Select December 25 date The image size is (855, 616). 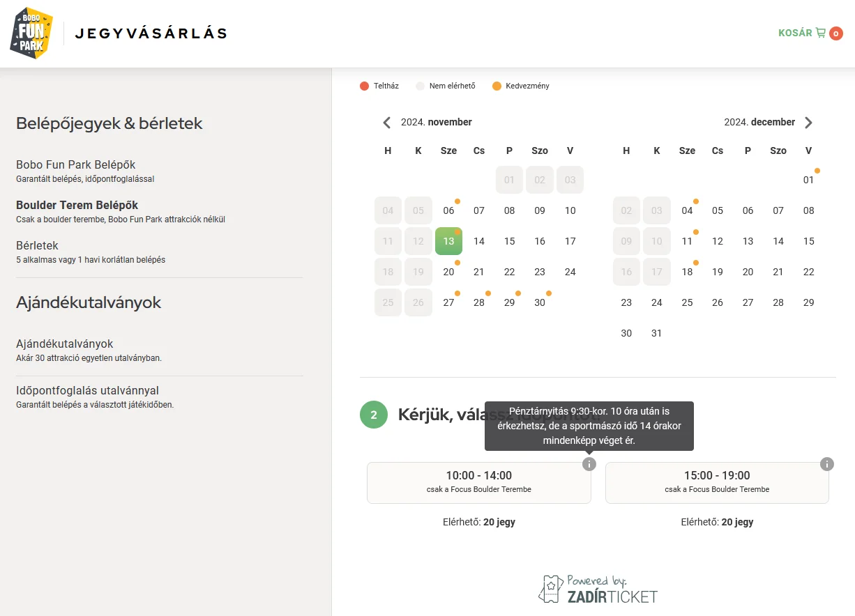(x=687, y=302)
